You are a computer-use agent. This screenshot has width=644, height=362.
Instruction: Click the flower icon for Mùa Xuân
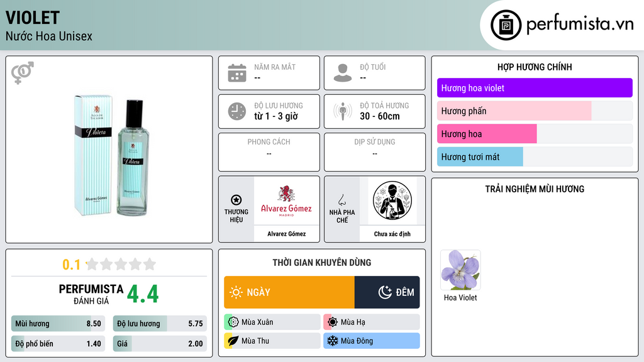[x=233, y=322]
